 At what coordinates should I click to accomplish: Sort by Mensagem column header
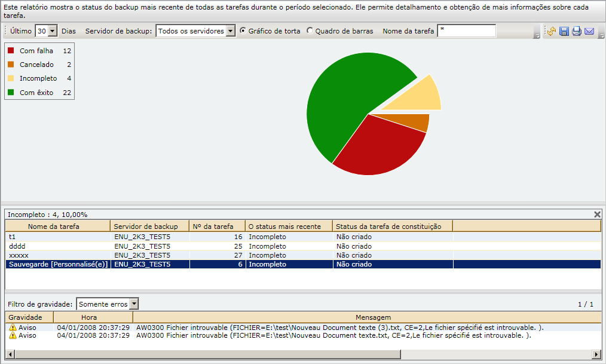(x=367, y=317)
